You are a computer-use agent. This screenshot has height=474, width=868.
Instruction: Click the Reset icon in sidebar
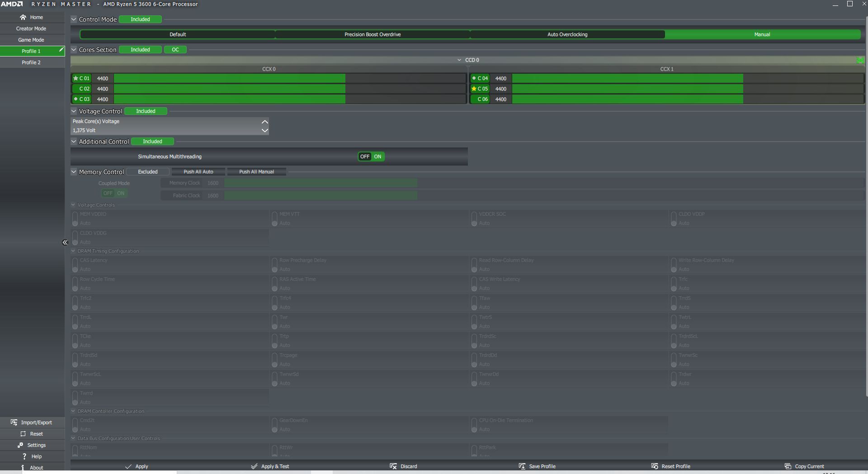(23, 434)
